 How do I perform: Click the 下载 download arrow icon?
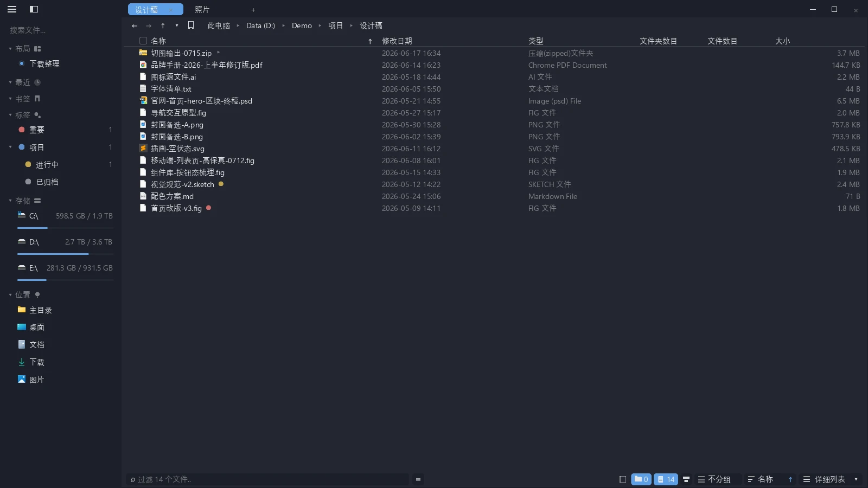coord(22,362)
